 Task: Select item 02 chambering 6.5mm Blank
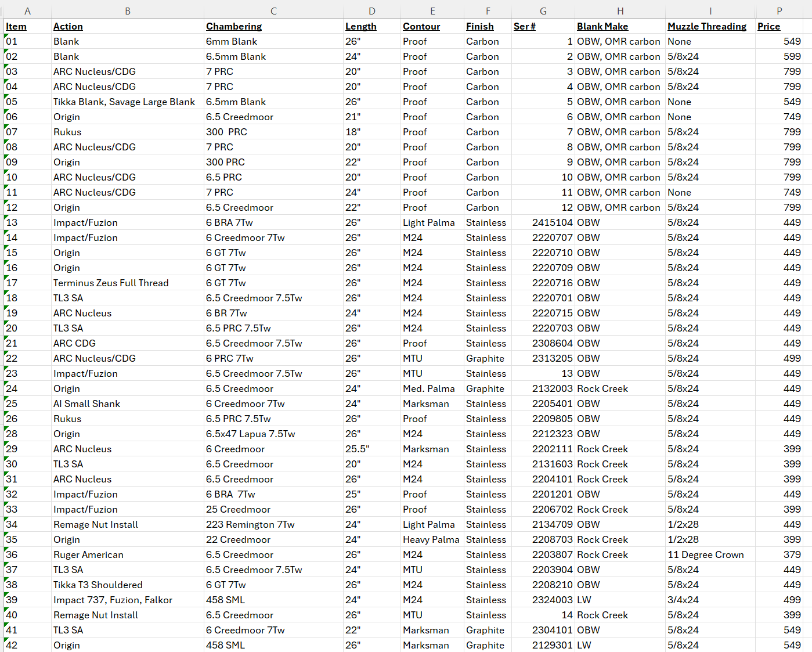(273, 56)
